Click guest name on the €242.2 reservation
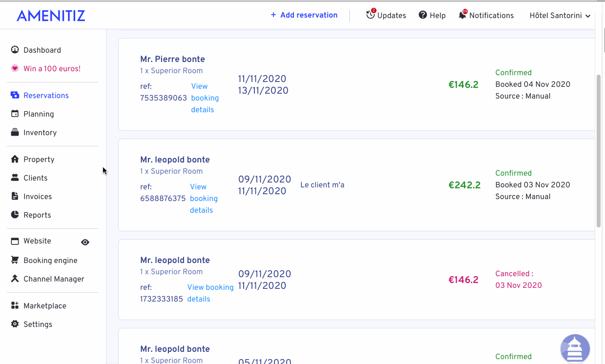Image resolution: width=605 pixels, height=364 pixels. (175, 160)
